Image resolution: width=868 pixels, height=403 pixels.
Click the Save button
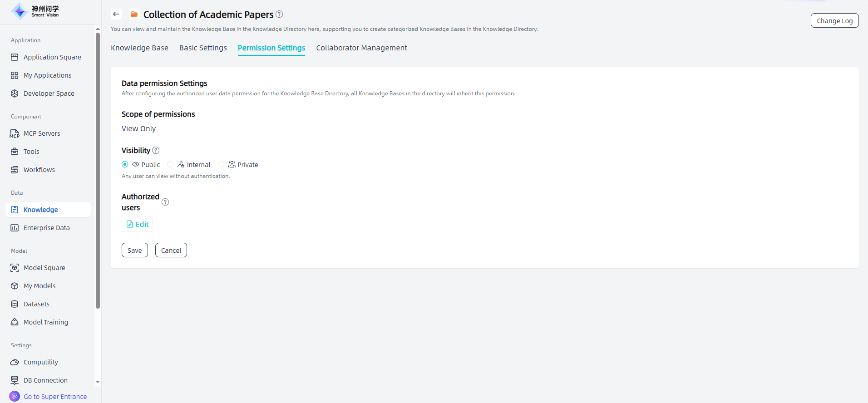(134, 250)
